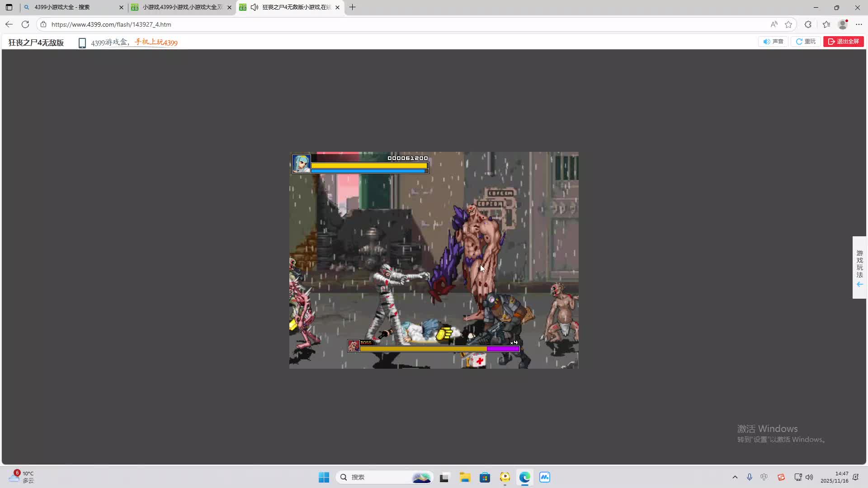This screenshot has width=868, height=488.
Task: Expand the 游戏玩法 side panel arrow
Action: [859, 284]
